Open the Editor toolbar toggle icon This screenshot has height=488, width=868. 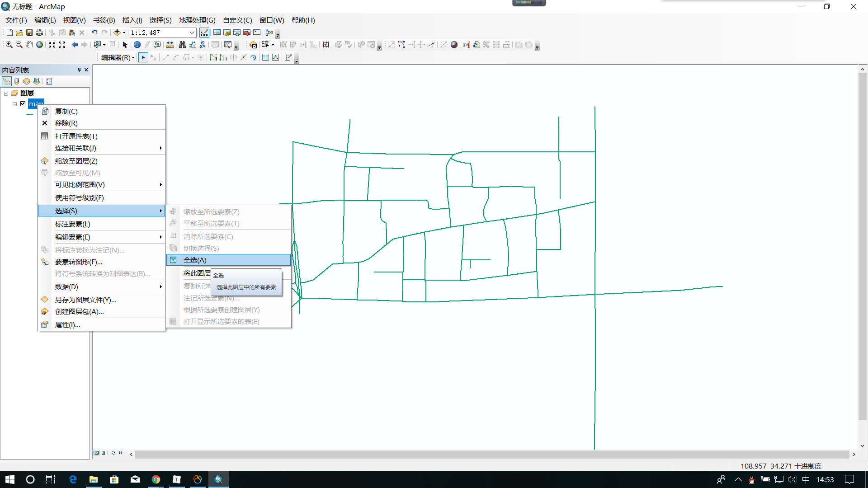[x=204, y=33]
